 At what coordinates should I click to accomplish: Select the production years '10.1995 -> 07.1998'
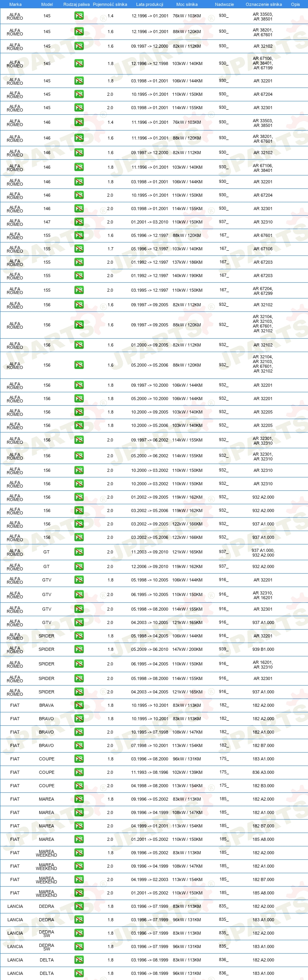click(x=150, y=732)
